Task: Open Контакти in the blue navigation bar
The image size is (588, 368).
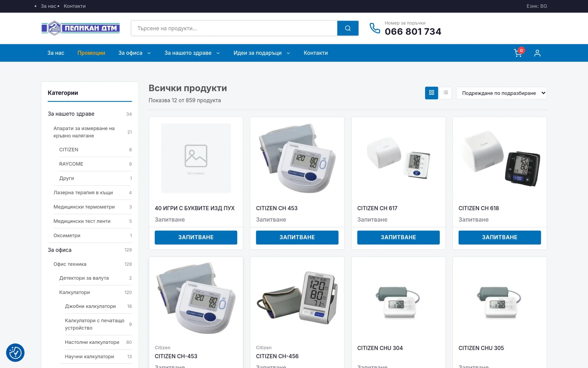Action: (x=315, y=53)
